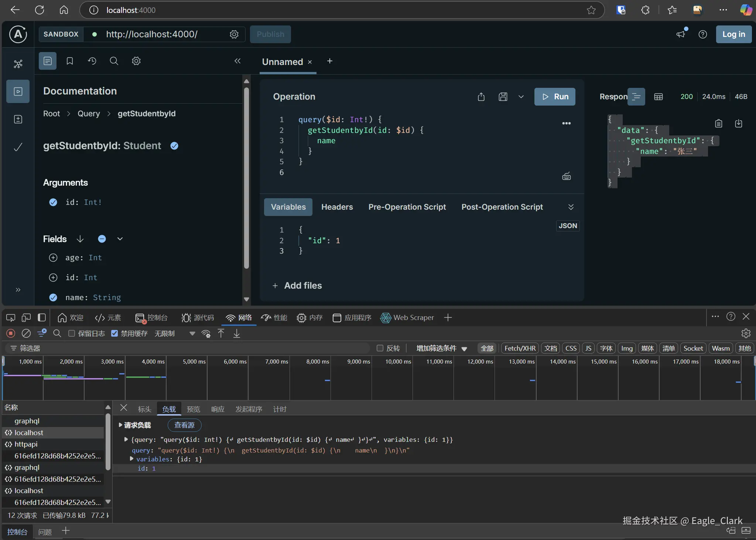Open the bookmarks icon in sidebar toolbar

(x=70, y=61)
